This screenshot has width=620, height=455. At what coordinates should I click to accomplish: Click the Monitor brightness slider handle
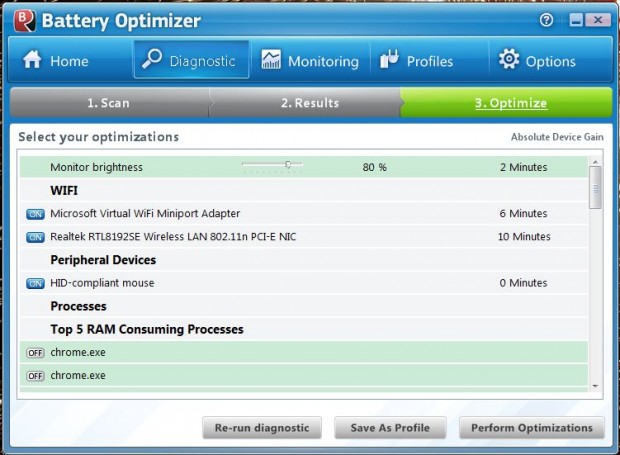click(x=288, y=164)
